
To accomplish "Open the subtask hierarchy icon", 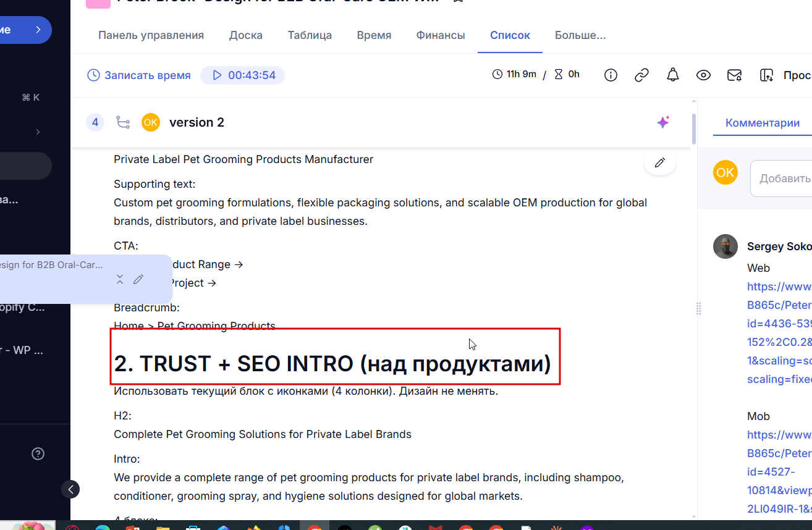I will coord(123,122).
